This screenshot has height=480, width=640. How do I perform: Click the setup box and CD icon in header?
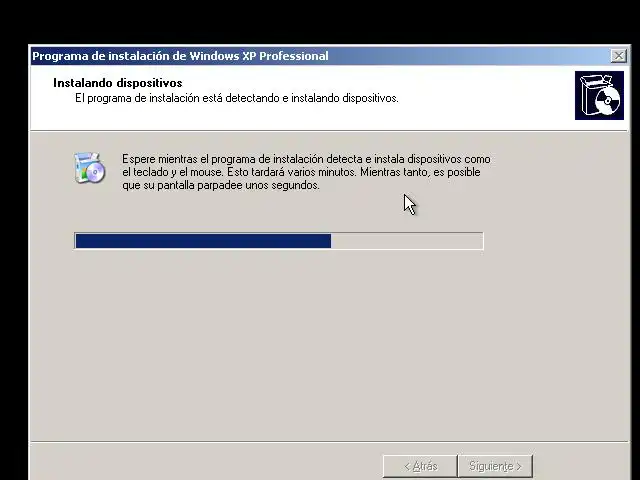tap(599, 96)
